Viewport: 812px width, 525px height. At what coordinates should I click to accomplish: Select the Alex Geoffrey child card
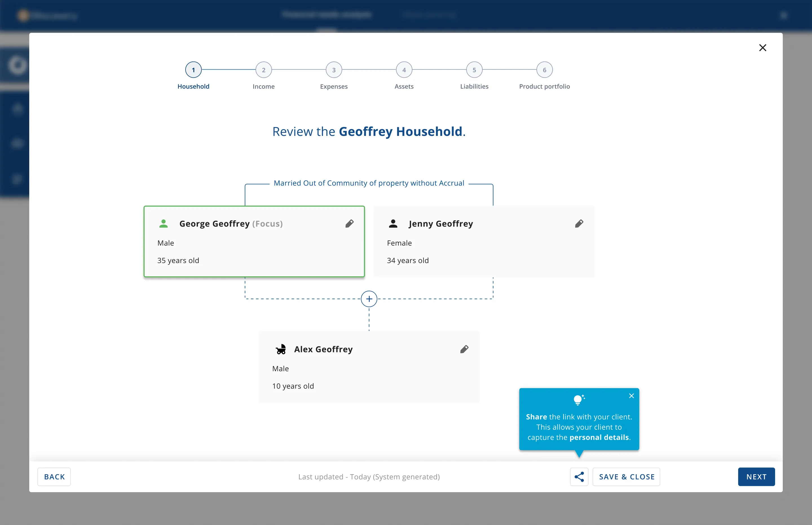click(x=369, y=367)
